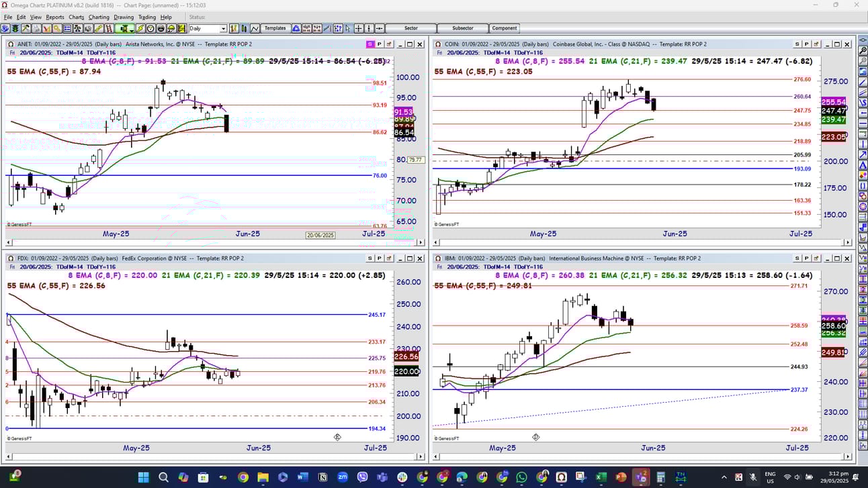
Task: Open the Windows Start menu
Action: tap(143, 477)
